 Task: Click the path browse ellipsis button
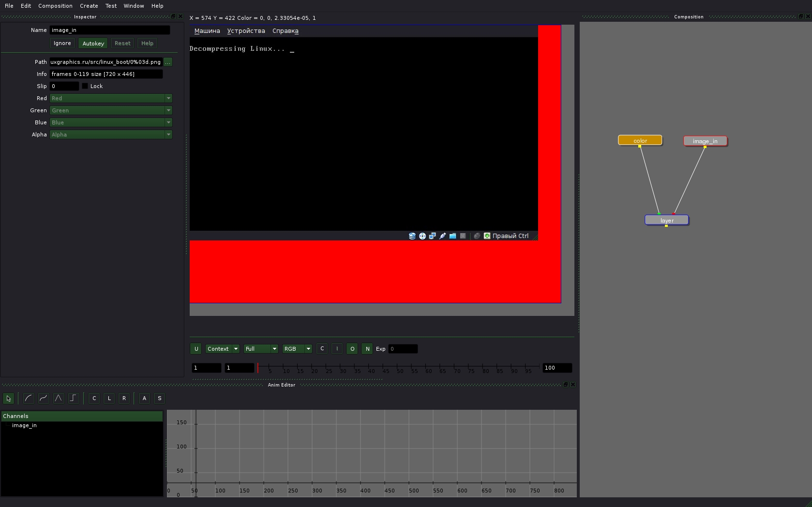[168, 62]
